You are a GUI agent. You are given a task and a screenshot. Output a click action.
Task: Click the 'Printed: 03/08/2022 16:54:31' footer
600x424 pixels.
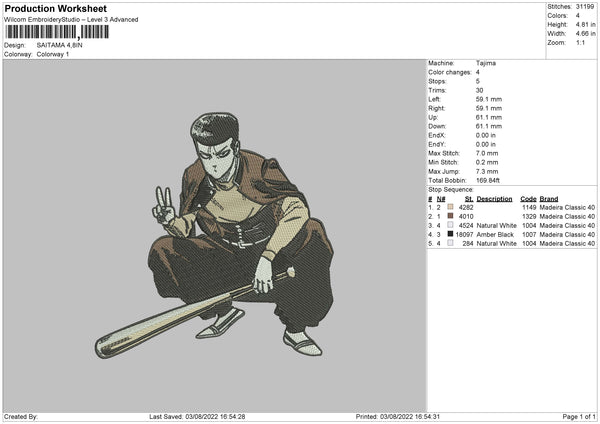(x=398, y=416)
